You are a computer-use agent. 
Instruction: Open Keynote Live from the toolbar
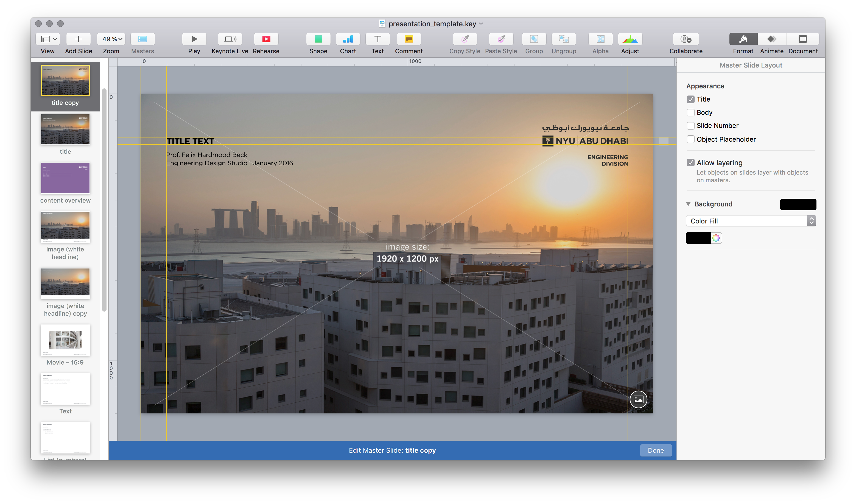pyautogui.click(x=230, y=39)
